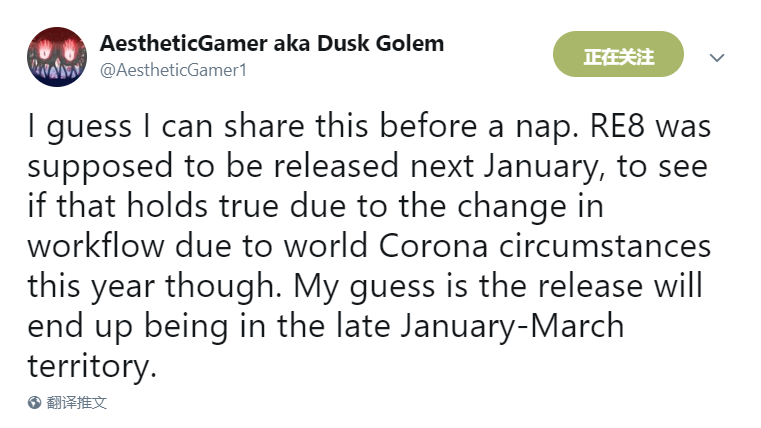Open AestheticGamer's profile avatar picture
Viewport: 761px width, 428px height.
click(57, 57)
